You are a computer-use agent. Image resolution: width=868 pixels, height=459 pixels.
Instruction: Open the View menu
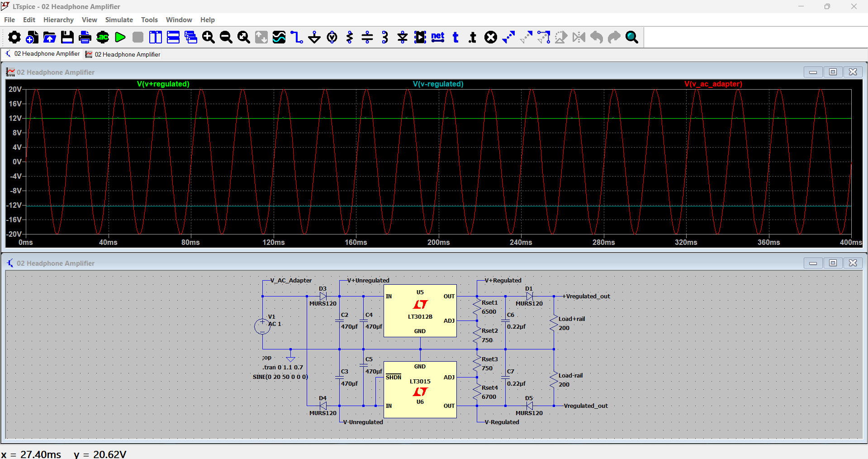[x=89, y=20]
